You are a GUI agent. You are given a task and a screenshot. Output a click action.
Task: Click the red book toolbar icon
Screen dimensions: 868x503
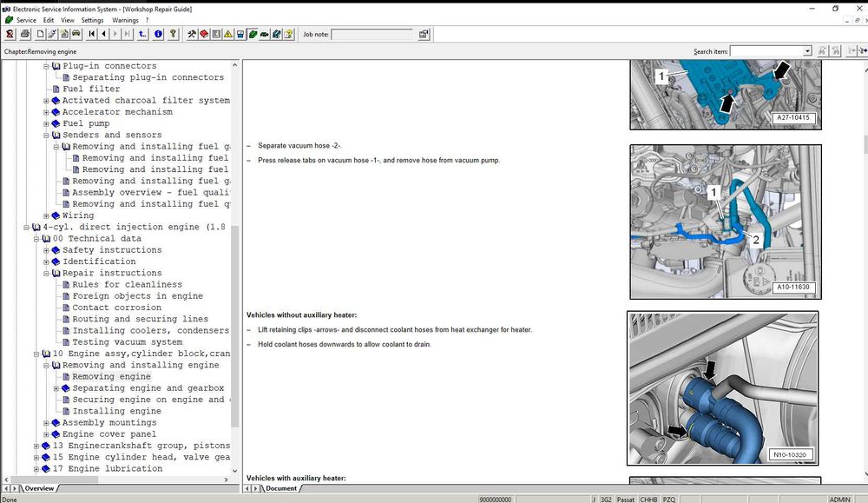[x=204, y=35]
